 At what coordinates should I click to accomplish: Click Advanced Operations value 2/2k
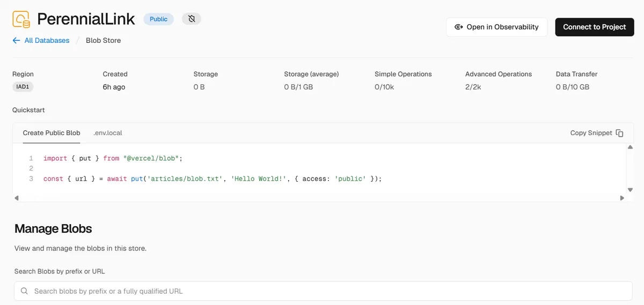point(473,87)
